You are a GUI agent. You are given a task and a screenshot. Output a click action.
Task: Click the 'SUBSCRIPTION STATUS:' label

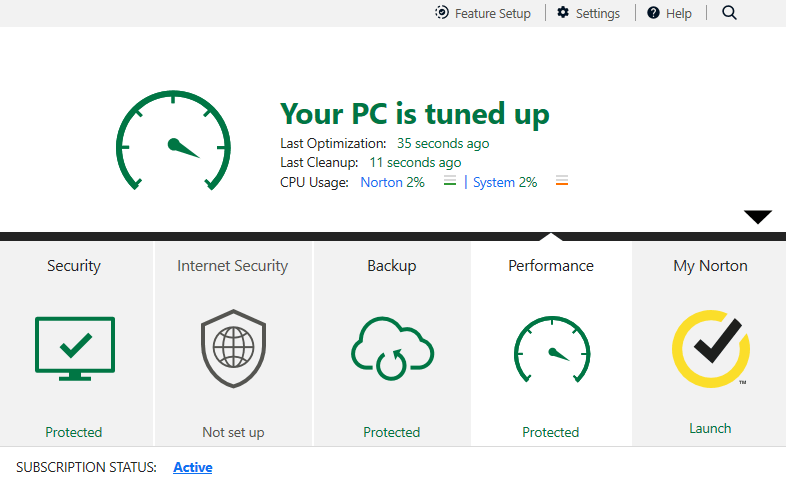pos(86,467)
